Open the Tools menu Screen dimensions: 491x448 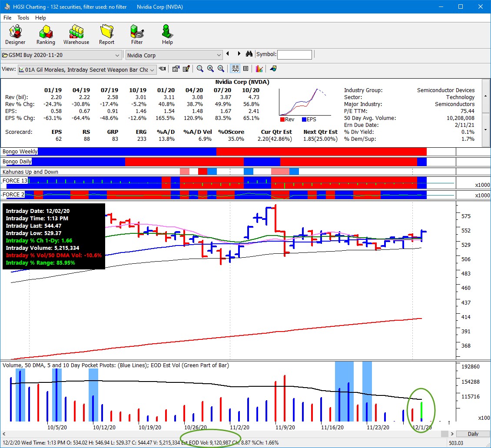(x=23, y=18)
